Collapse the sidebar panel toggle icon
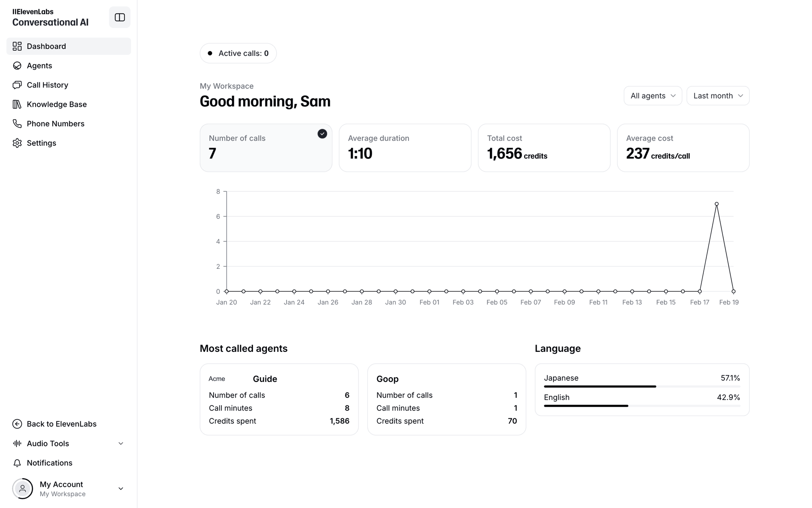812x508 pixels. [120, 17]
